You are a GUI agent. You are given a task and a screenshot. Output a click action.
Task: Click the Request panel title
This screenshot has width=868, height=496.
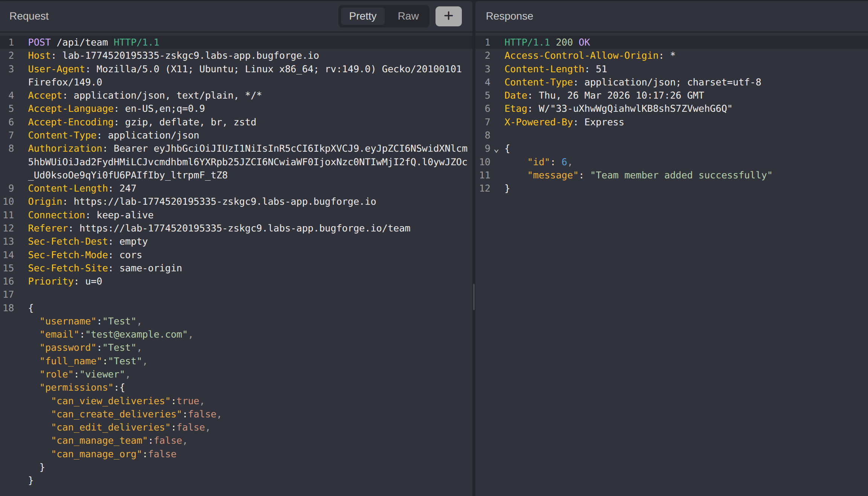tap(29, 16)
